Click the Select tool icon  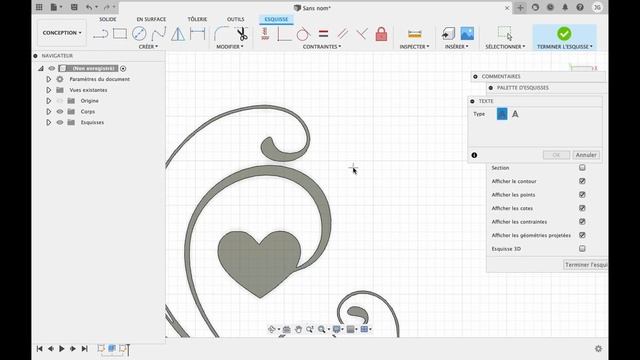point(505,33)
